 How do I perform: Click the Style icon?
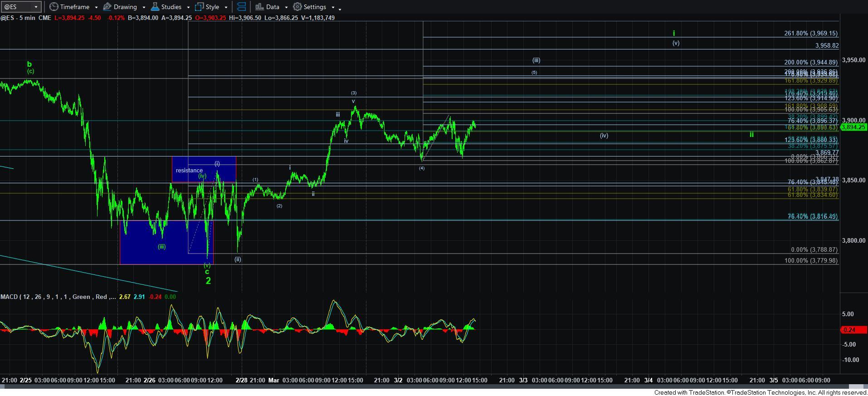(199, 7)
